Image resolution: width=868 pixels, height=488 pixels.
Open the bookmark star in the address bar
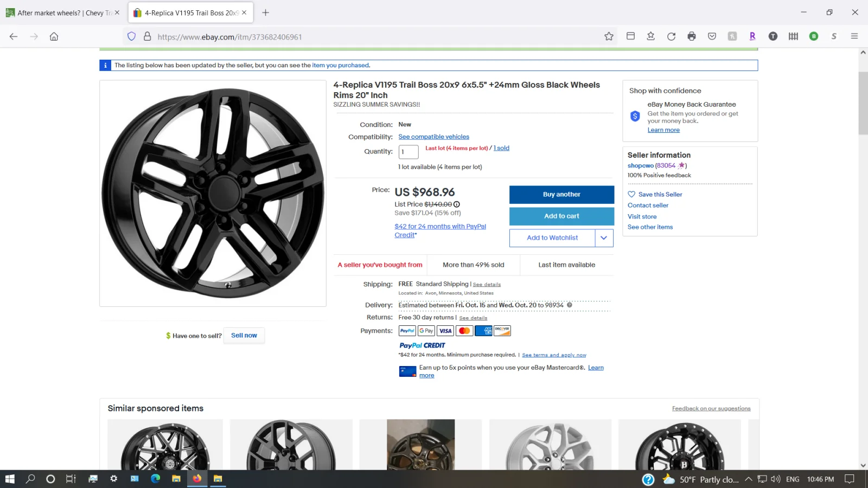point(609,36)
